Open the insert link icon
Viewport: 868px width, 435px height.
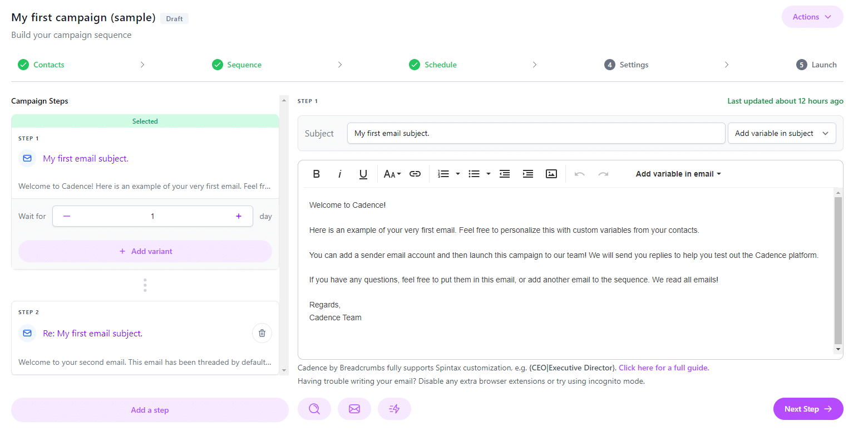coord(415,173)
